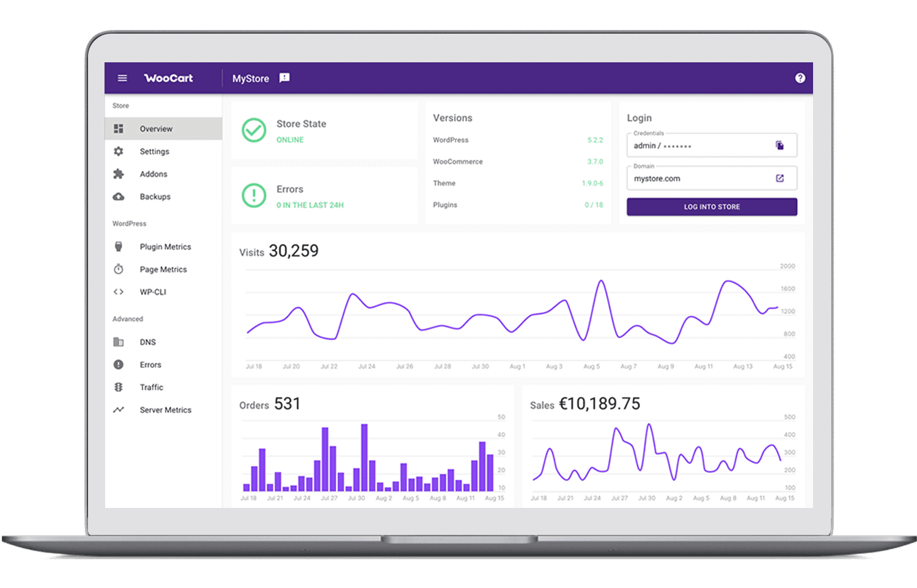Click the ONLINE status text
917x588 pixels.
(x=290, y=139)
